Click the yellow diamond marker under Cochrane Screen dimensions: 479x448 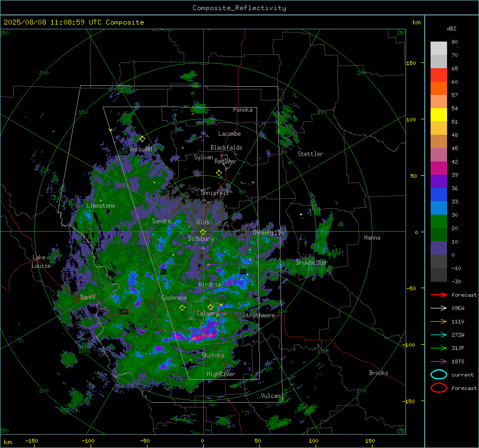(x=182, y=308)
